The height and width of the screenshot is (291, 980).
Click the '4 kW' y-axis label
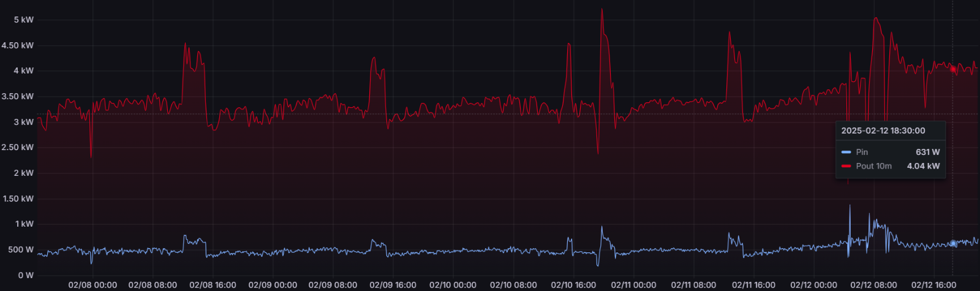(x=24, y=70)
